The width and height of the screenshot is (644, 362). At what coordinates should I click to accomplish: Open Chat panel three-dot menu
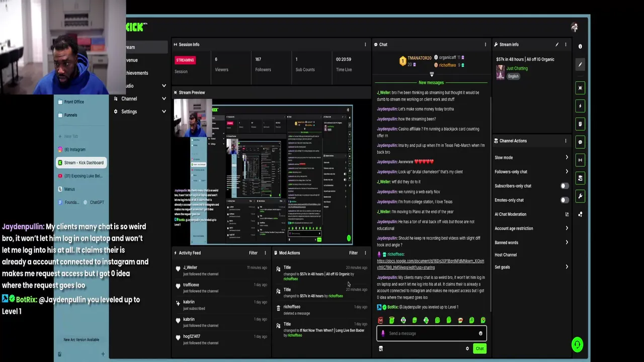(486, 45)
